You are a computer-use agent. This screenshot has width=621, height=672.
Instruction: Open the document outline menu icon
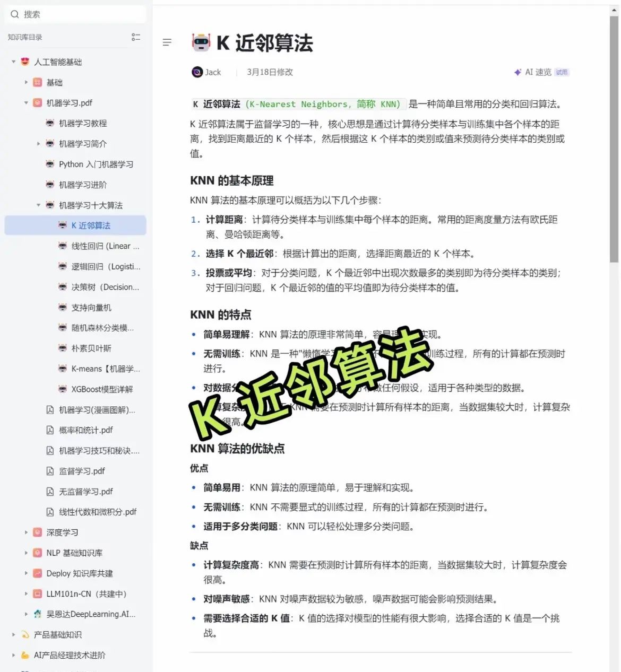(167, 42)
